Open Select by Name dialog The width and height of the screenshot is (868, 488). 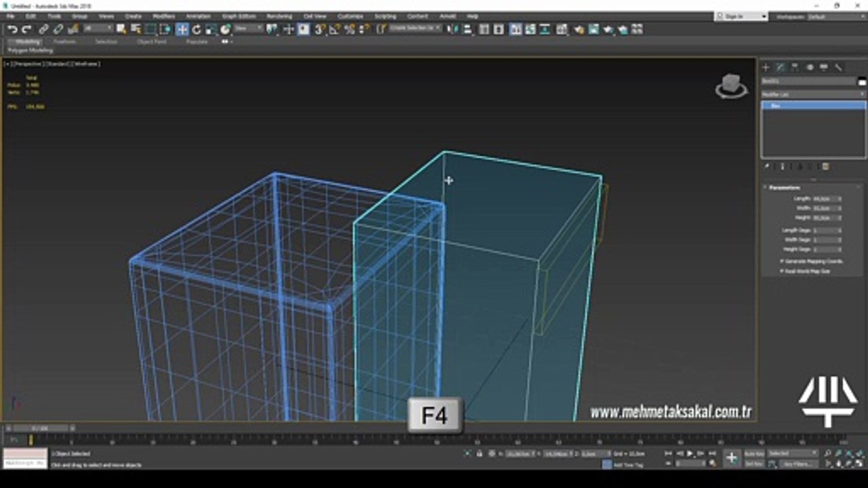[x=136, y=29]
